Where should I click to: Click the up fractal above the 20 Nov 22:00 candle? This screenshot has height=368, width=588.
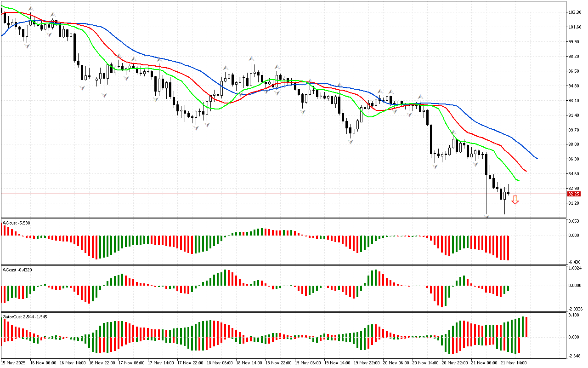tap(454, 132)
